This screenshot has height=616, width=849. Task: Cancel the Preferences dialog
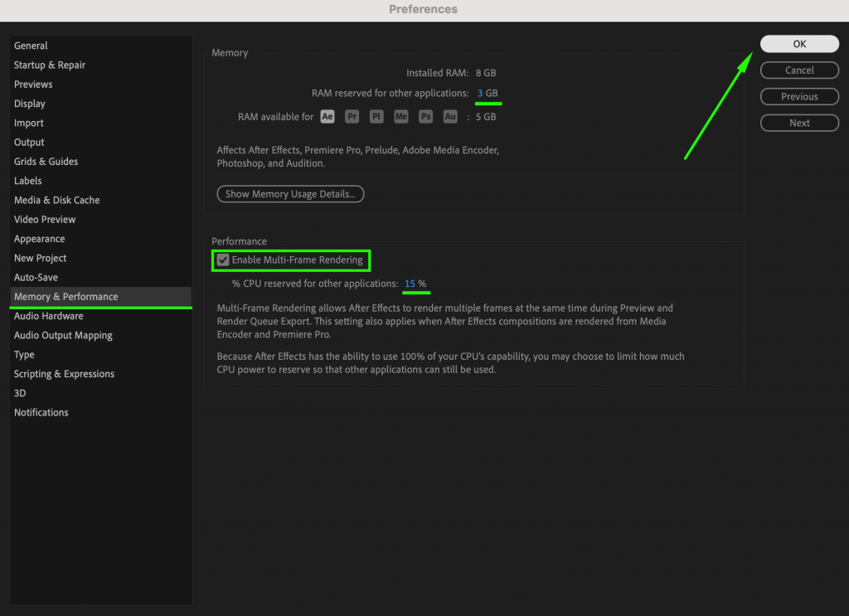point(798,70)
